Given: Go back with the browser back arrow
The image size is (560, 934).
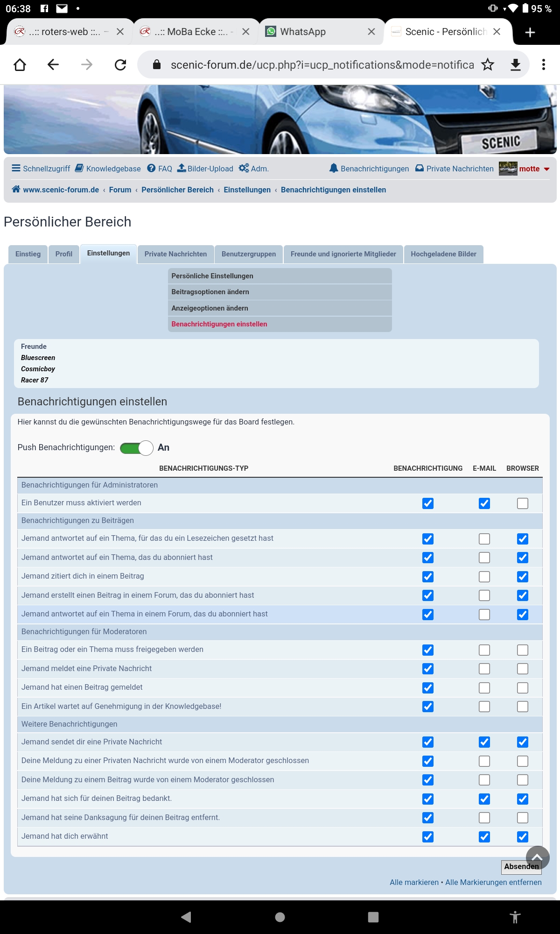Looking at the screenshot, I should tap(53, 64).
